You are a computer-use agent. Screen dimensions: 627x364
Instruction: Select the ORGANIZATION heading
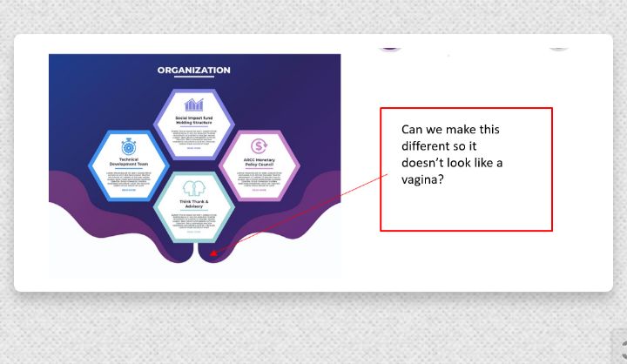point(194,71)
